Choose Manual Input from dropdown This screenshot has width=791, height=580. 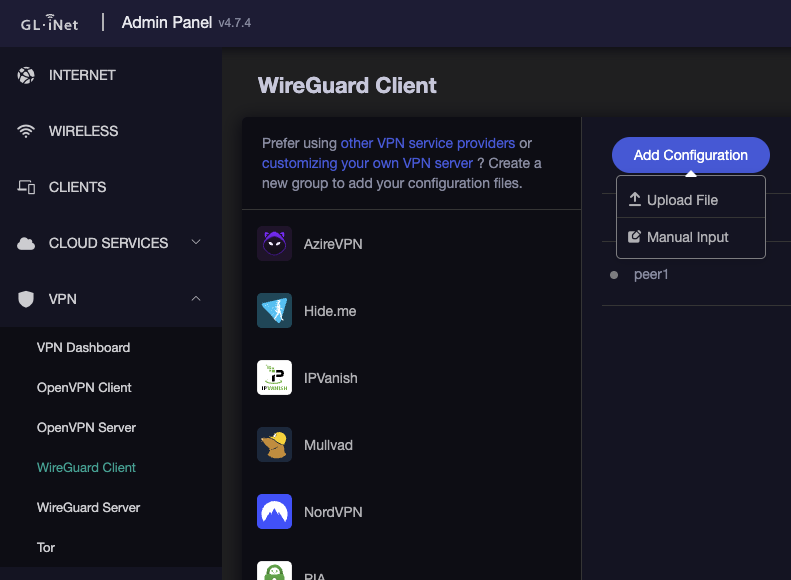[691, 237]
